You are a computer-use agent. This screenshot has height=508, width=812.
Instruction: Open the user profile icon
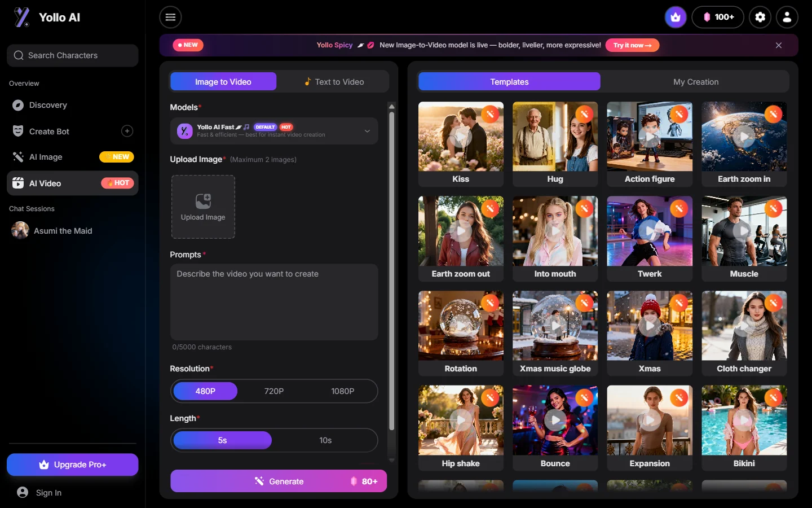coord(787,17)
